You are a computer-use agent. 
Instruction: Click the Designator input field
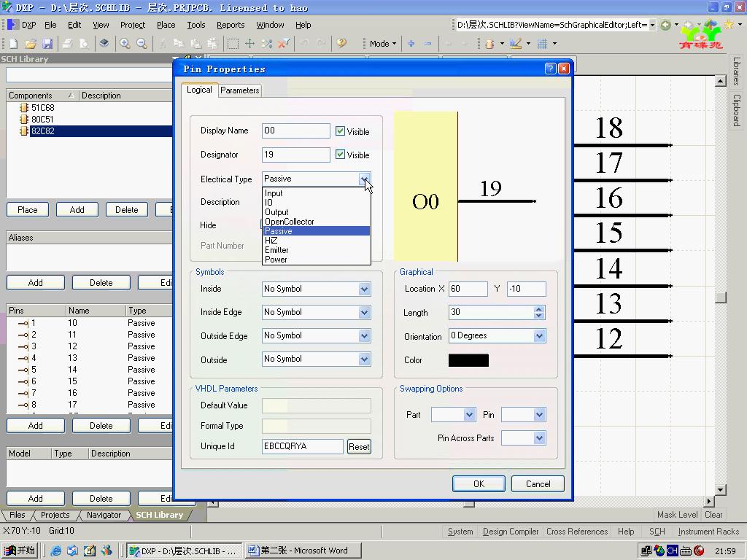(x=296, y=155)
